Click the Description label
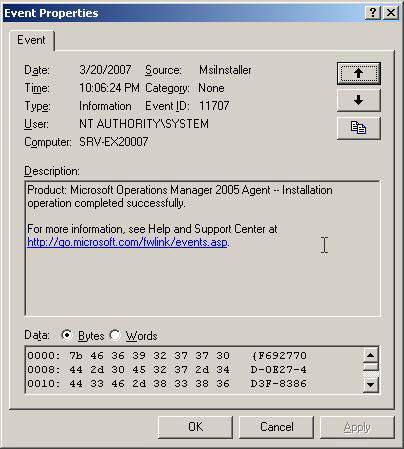Screen dimensions: 404x449 coord(52,171)
